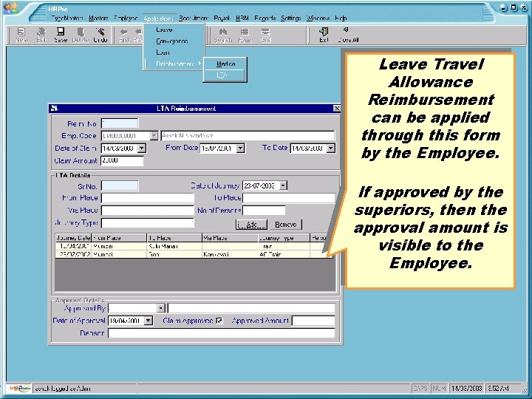
Task: Open the Reports menu
Action: [x=265, y=18]
